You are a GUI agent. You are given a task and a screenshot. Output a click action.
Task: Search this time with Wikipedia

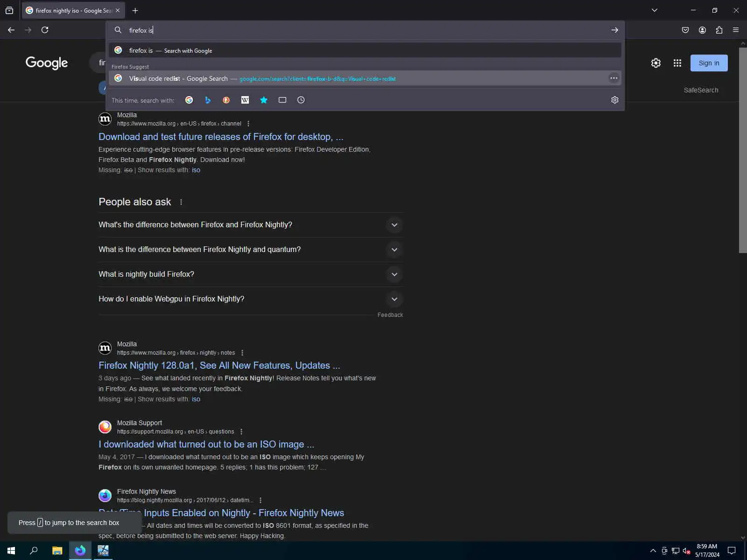click(245, 100)
